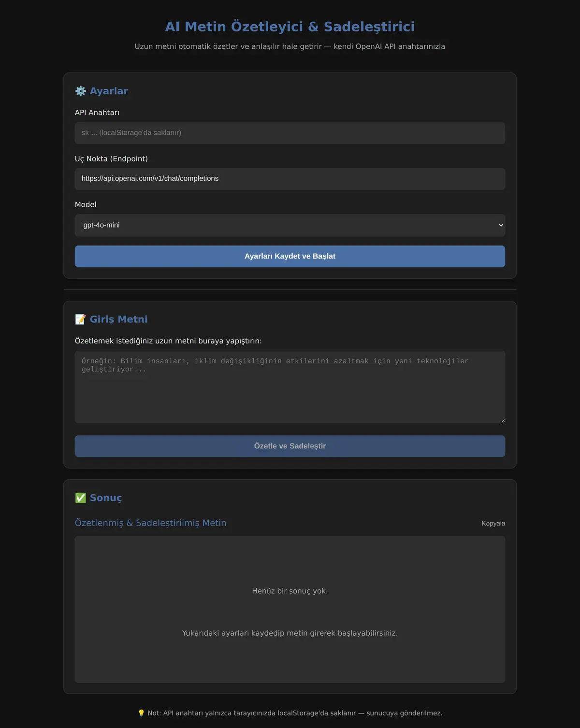580x728 pixels.
Task: Click the Model field label
Action: point(86,205)
